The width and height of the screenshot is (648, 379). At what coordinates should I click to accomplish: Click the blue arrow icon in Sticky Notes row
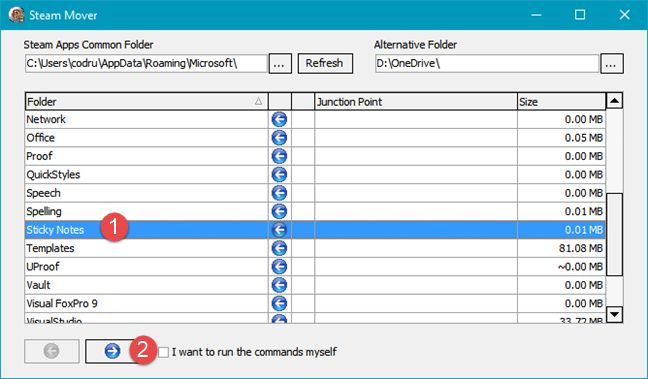pos(279,230)
